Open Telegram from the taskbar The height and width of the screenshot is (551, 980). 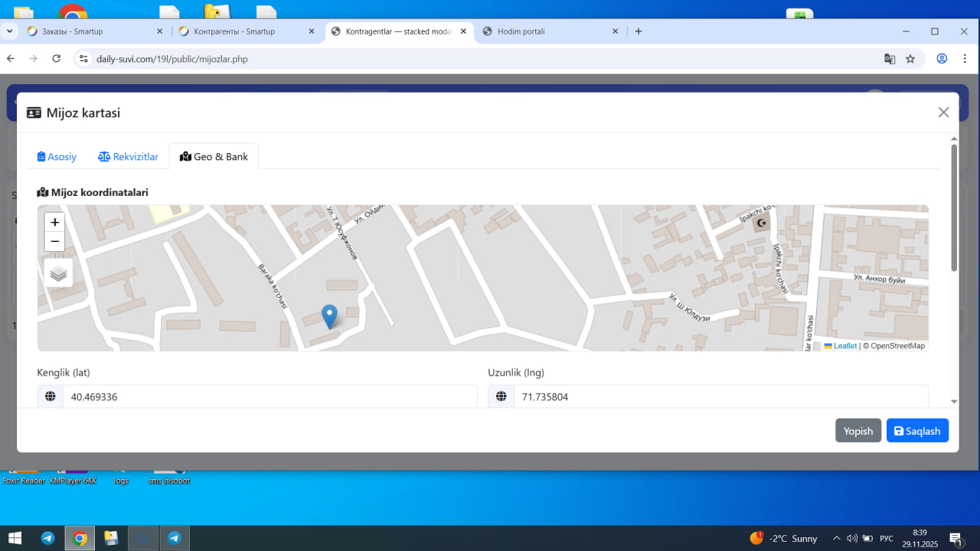click(x=47, y=538)
